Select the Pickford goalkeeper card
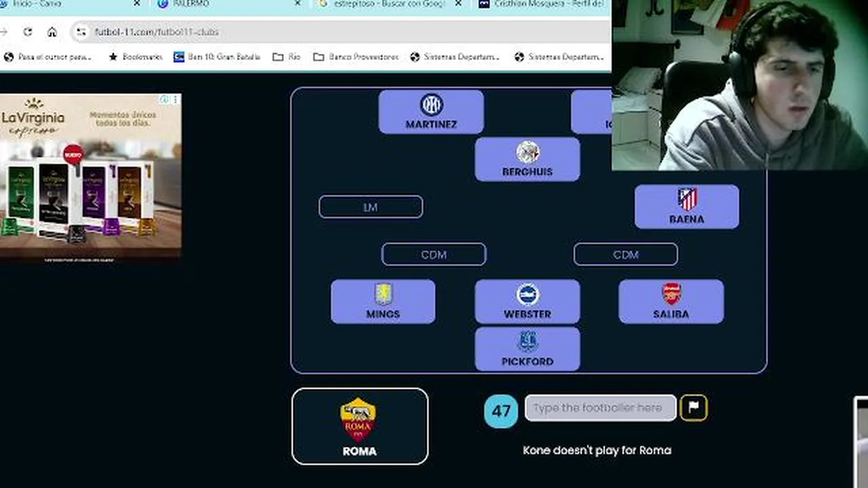868x488 pixels. tap(528, 349)
